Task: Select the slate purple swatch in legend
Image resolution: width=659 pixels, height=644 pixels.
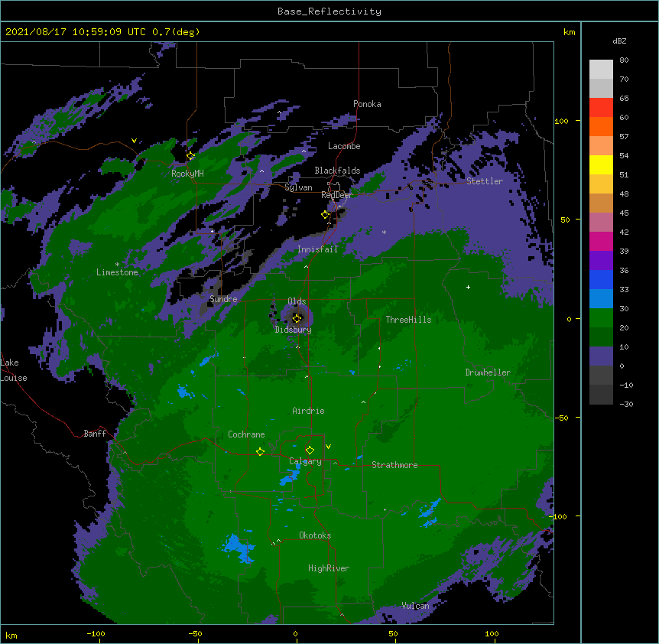Action: [x=601, y=356]
